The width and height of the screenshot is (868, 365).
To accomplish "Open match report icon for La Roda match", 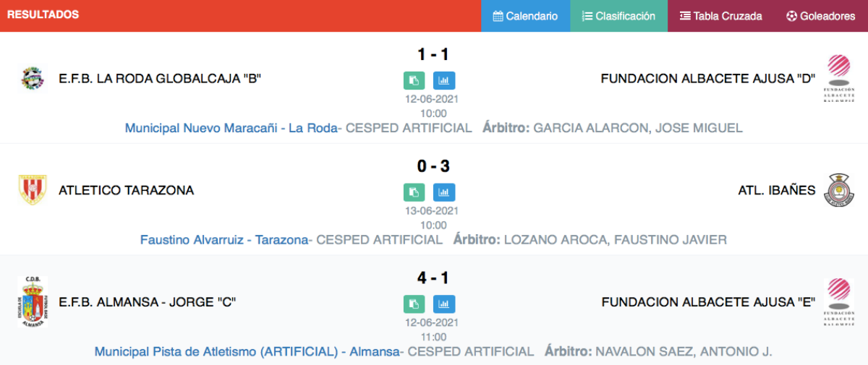I will pyautogui.click(x=414, y=80).
